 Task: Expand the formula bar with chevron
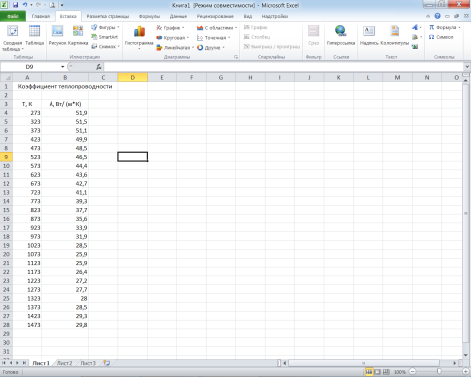pyautogui.click(x=467, y=67)
